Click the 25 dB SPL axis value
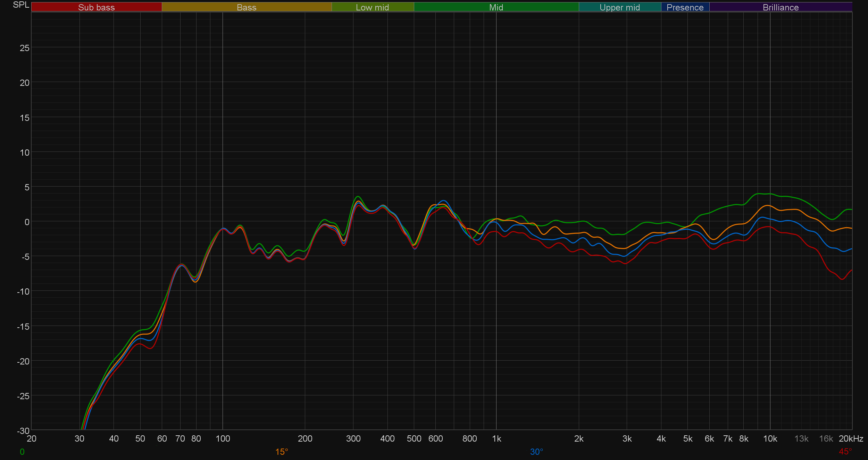The width and height of the screenshot is (868, 460). point(25,48)
